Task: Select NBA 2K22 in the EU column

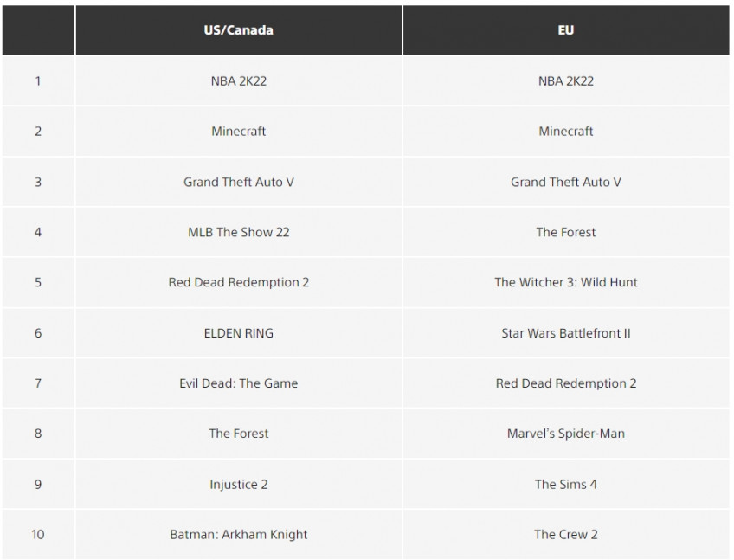Action: pyautogui.click(x=566, y=81)
